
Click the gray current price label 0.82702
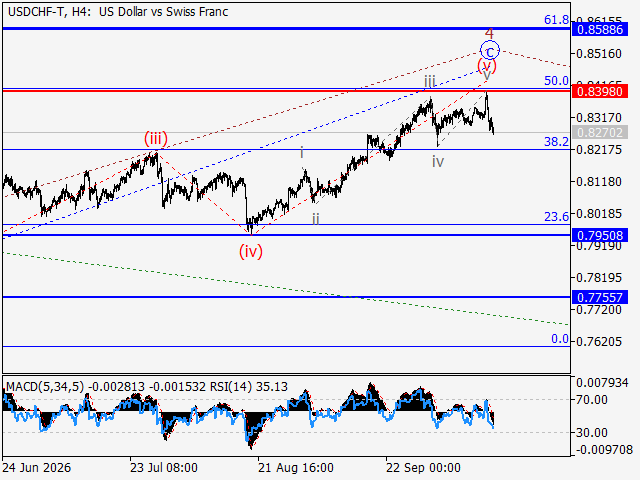click(600, 132)
